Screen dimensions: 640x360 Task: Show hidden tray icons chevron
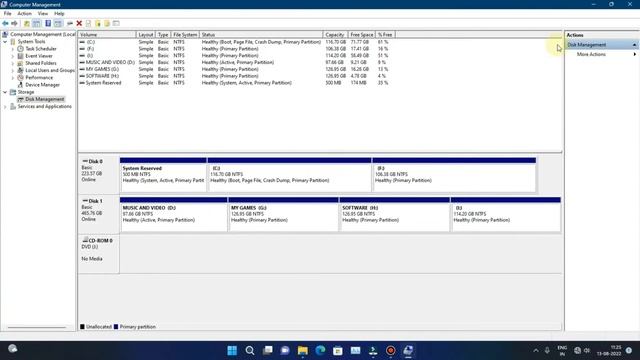point(536,351)
